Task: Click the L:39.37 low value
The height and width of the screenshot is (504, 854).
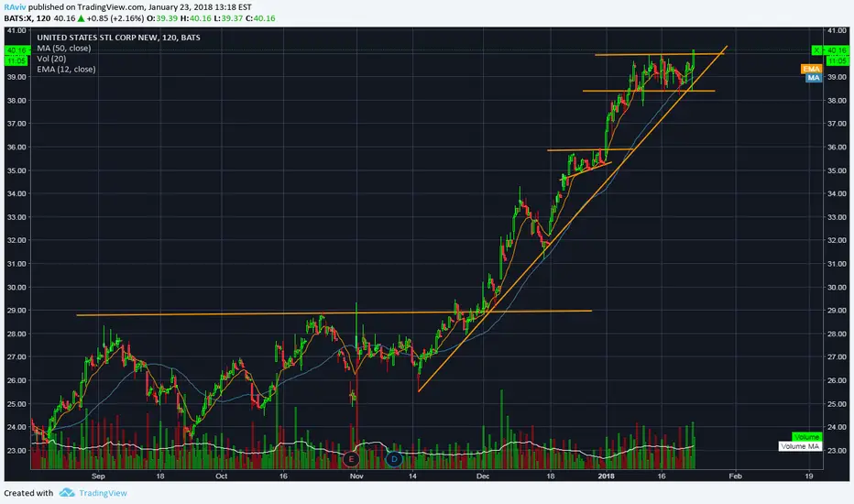Action: 228,18
